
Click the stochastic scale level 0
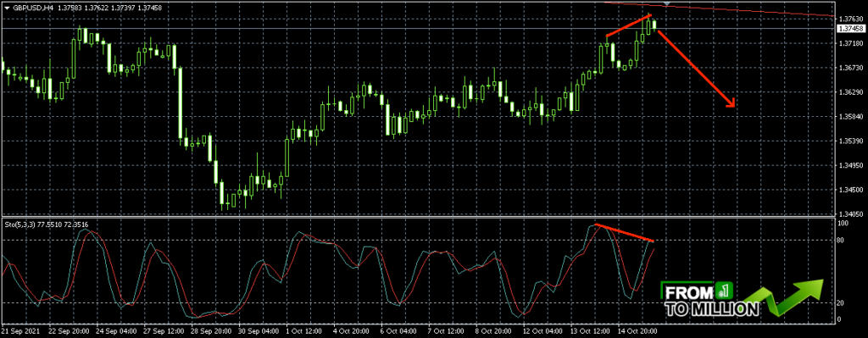pyautogui.click(x=840, y=319)
